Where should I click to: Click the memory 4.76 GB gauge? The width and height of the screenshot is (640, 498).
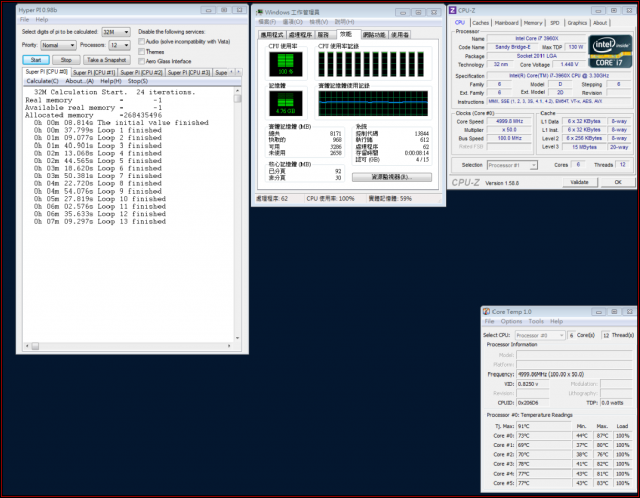[286, 103]
